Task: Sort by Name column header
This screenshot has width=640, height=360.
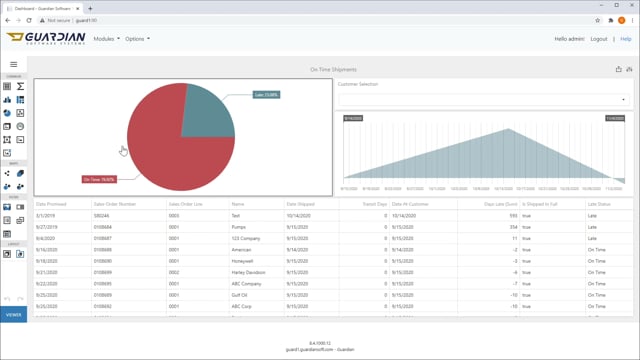Action: (238, 204)
